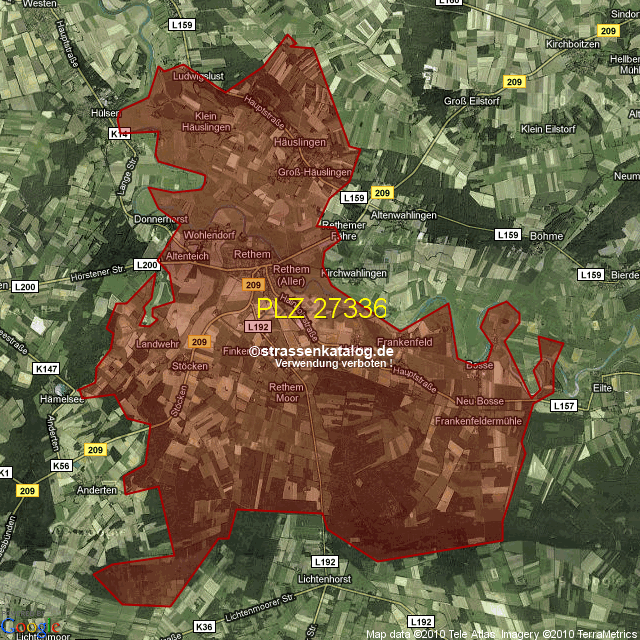Click the Donnerhorst place label

pyautogui.click(x=161, y=218)
